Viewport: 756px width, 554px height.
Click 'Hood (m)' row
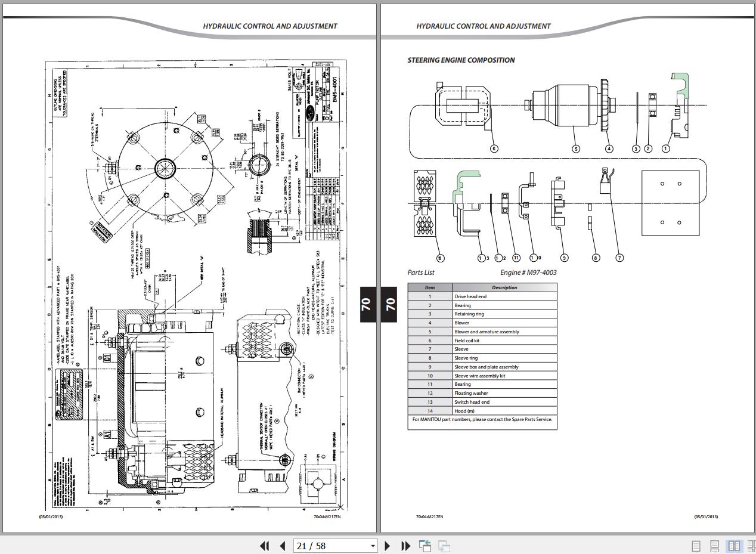[x=482, y=411]
